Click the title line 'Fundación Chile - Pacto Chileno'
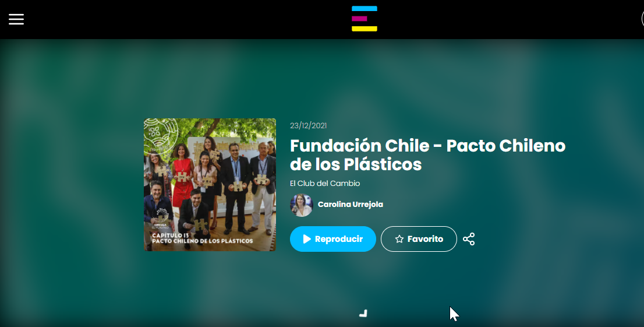The image size is (644, 327). pyautogui.click(x=427, y=146)
